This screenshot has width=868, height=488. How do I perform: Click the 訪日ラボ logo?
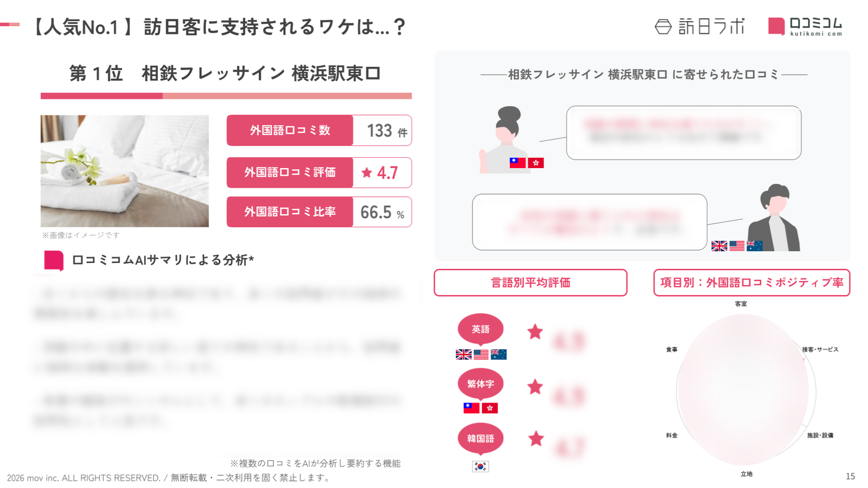click(x=699, y=26)
